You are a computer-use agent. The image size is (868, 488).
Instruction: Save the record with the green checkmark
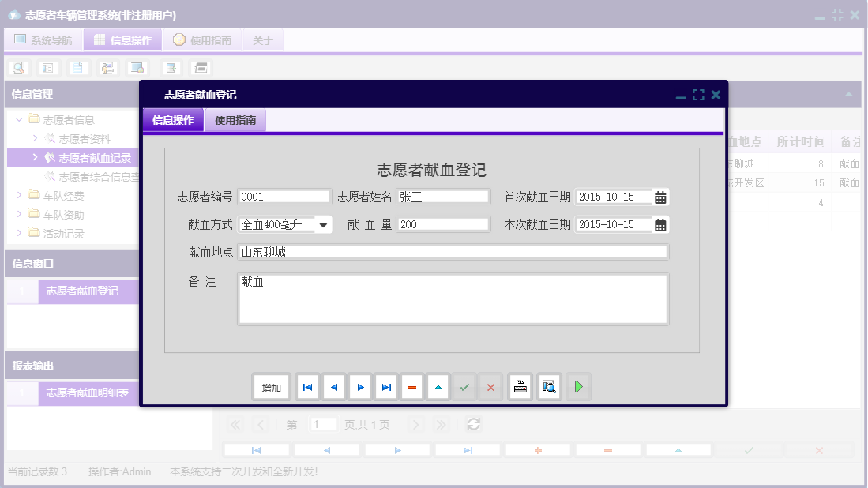464,386
